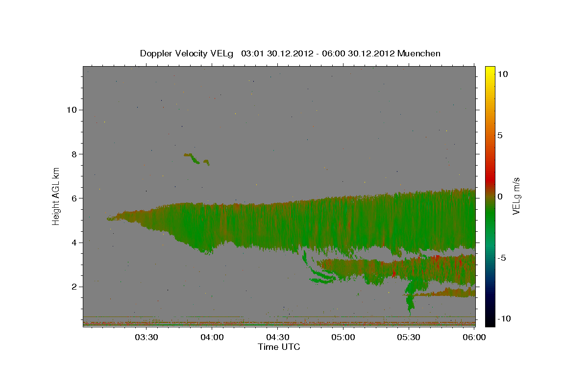Click the date range '03:01 30.12.2012 - 06:00 30.12.2012'
The image size is (588, 392).
pos(318,53)
